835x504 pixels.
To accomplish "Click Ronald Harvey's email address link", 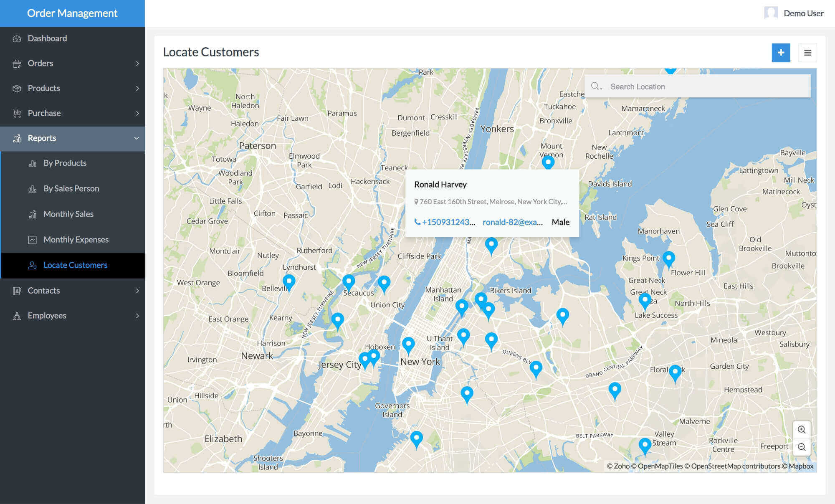I will point(512,222).
